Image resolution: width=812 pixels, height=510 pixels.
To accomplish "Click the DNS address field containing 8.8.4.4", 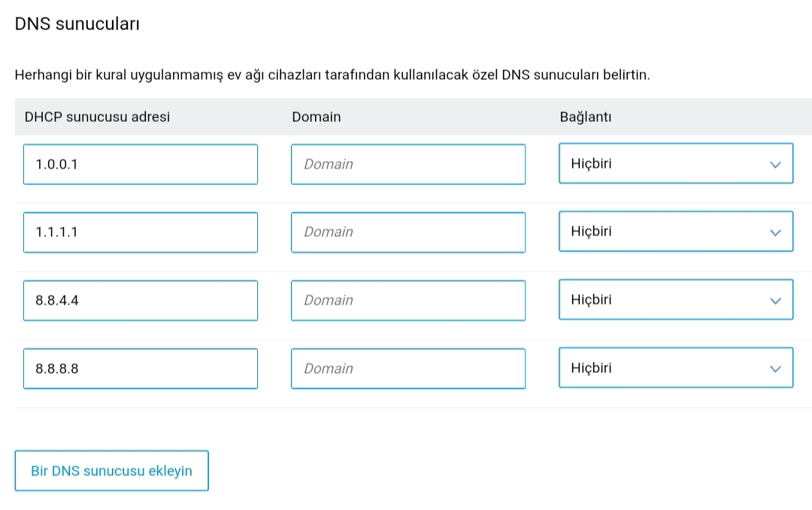I will pyautogui.click(x=141, y=301).
